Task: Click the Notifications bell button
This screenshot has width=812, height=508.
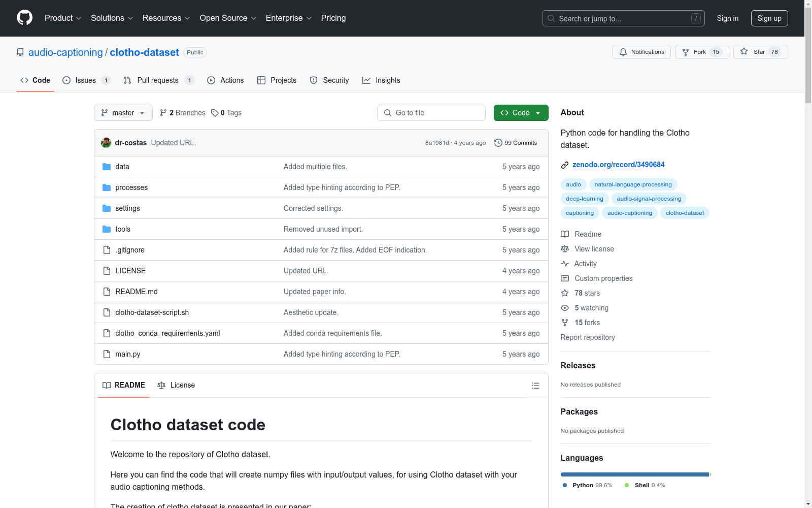Action: [x=641, y=52]
